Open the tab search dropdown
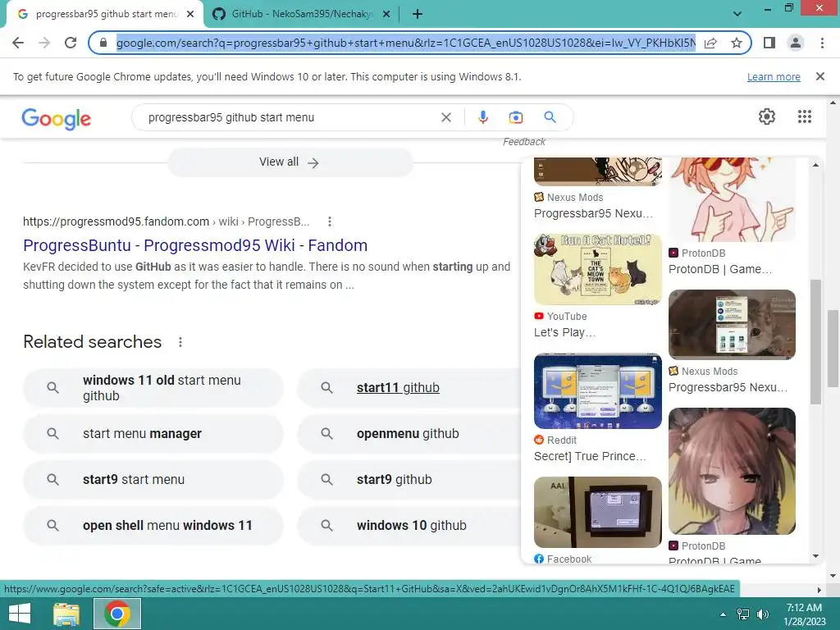This screenshot has width=840, height=630. (x=737, y=14)
